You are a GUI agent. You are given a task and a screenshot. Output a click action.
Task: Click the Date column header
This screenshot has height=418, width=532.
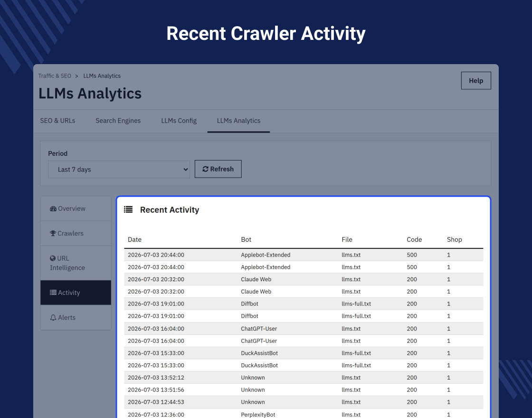click(x=135, y=239)
